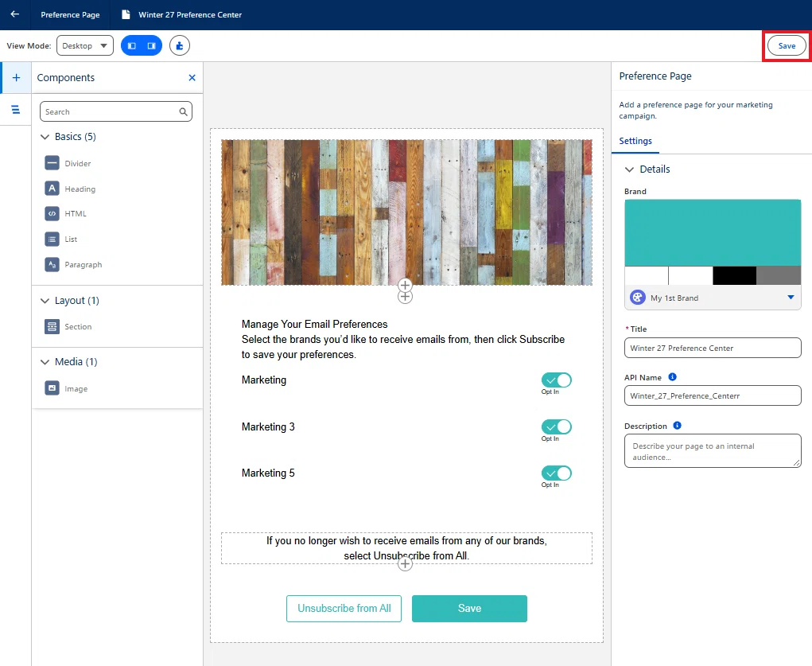Click the page document icon beside Winter 27 title

click(x=126, y=14)
